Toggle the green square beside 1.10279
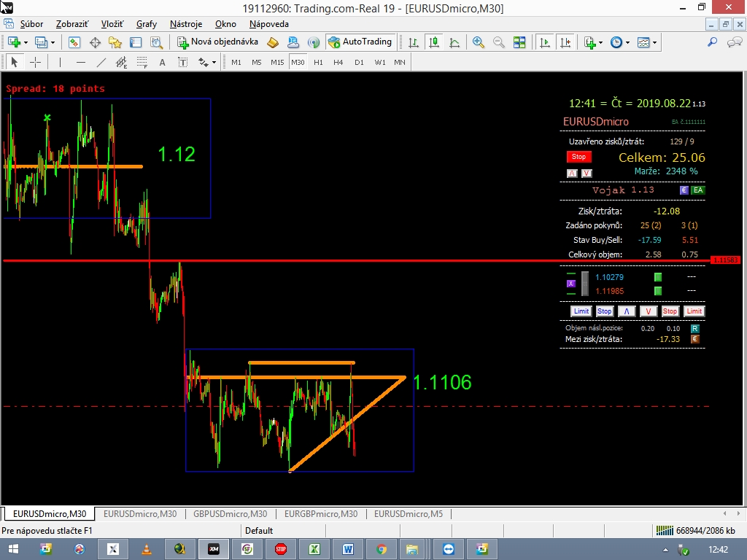The width and height of the screenshot is (747, 560). point(658,277)
